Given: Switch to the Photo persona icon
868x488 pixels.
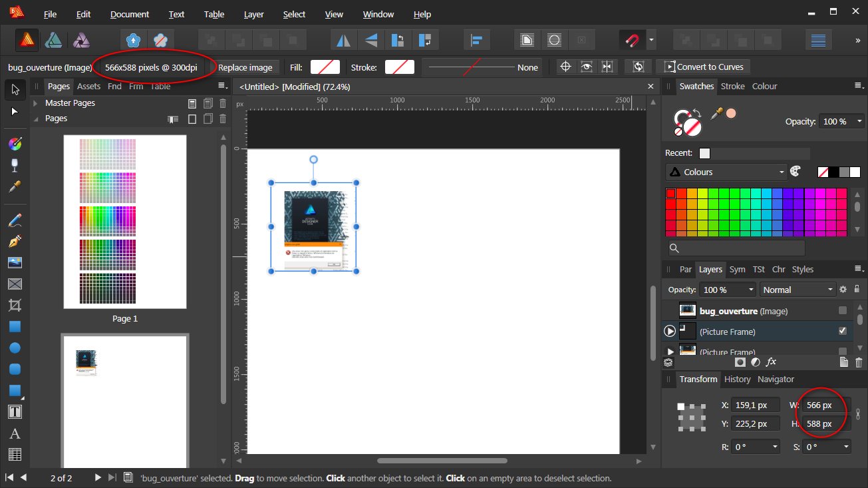Looking at the screenshot, I should 81,40.
